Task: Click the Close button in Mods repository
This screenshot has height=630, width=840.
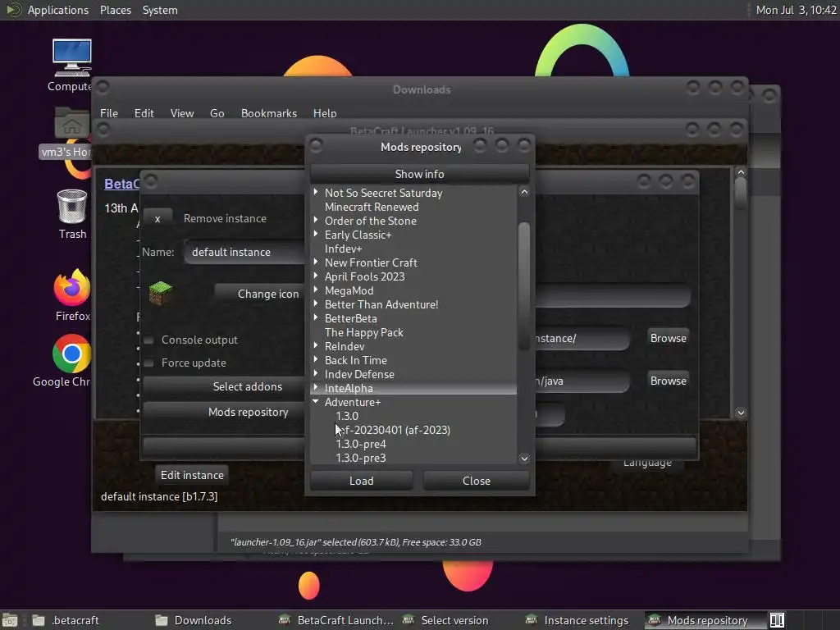Action: pyautogui.click(x=477, y=481)
